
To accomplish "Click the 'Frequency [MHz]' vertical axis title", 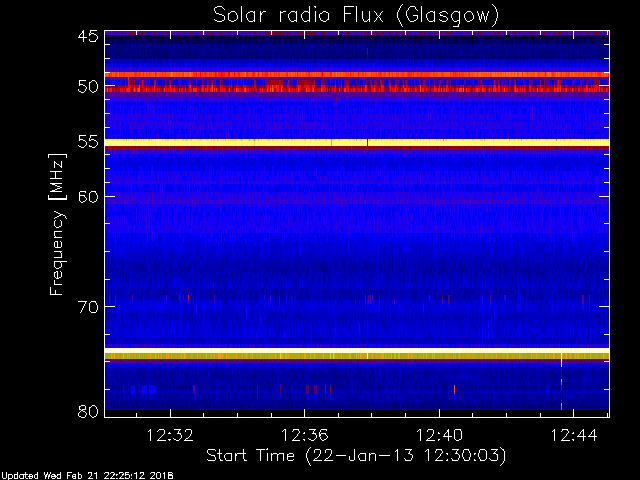I will point(57,224).
